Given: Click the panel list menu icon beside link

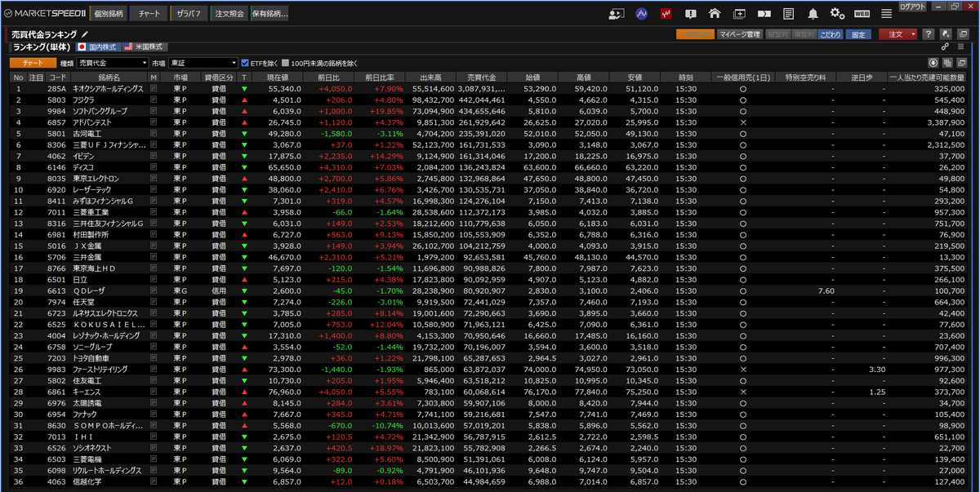Looking at the screenshot, I should click(960, 47).
